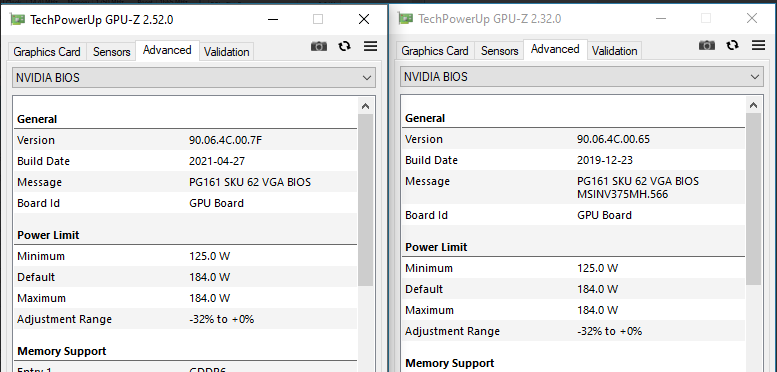Click scrollbar thumb in GPU-Z 2.52.0 list
Image resolution: width=777 pixels, height=372 pixels.
point(365,200)
